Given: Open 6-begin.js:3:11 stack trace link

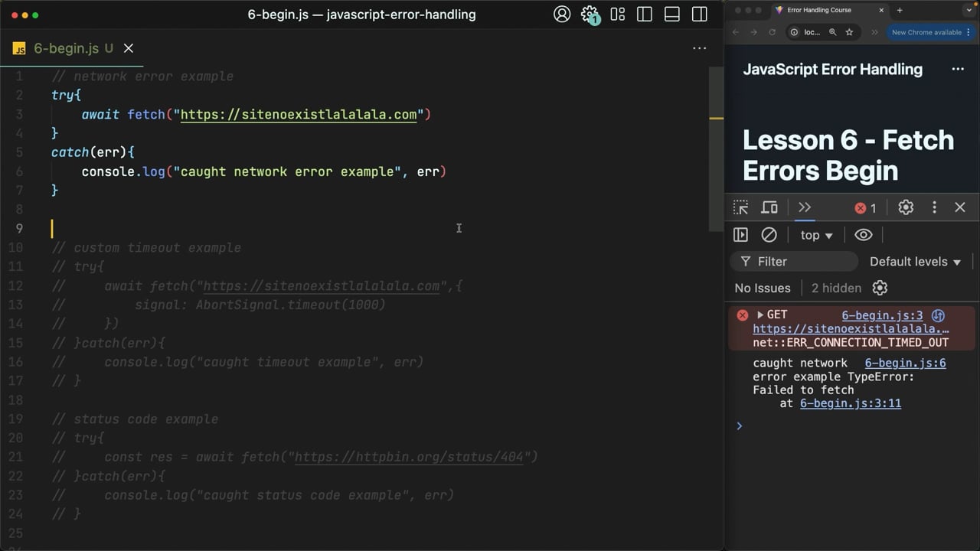Looking at the screenshot, I should 851,403.
